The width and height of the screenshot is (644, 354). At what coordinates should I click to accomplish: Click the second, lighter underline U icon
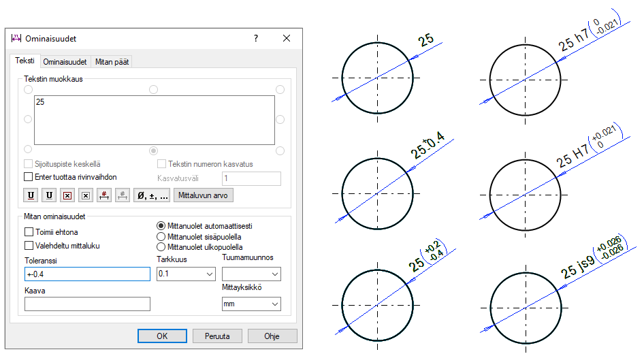[x=49, y=195]
